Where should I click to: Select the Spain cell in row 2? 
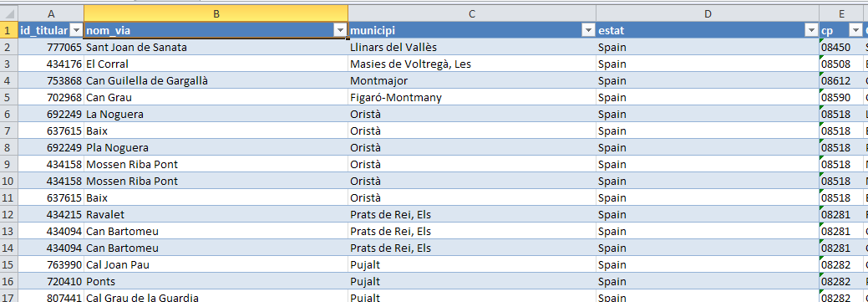tap(708, 47)
